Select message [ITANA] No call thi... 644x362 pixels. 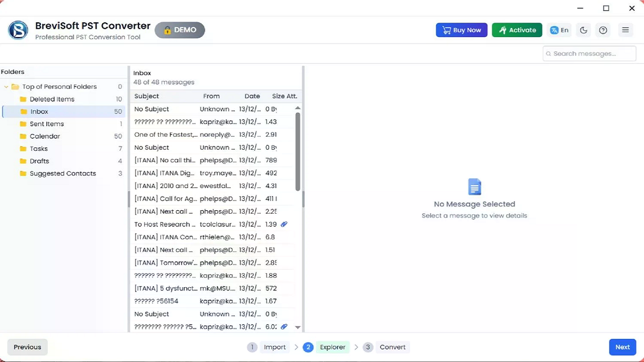[212, 160]
